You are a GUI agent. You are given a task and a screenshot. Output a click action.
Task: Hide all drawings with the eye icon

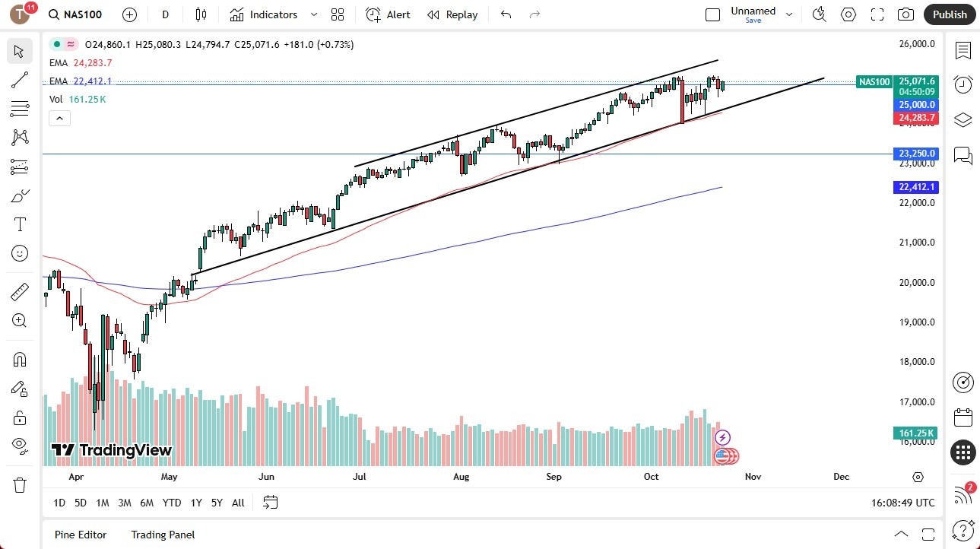pos(19,446)
